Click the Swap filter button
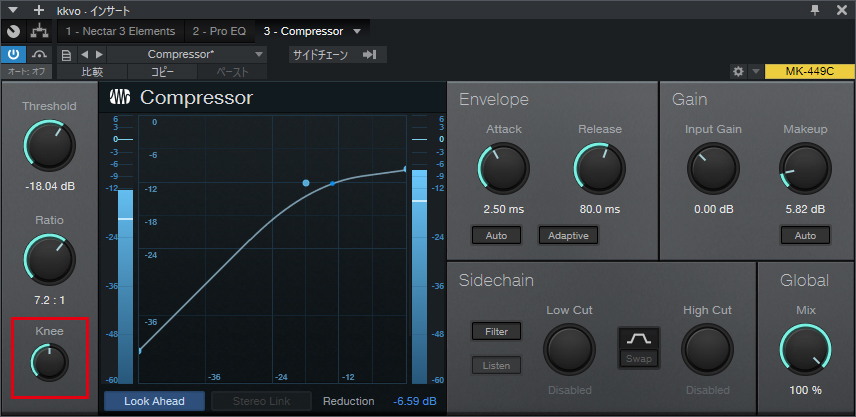Screen dimensions: 856x417 pos(639,359)
